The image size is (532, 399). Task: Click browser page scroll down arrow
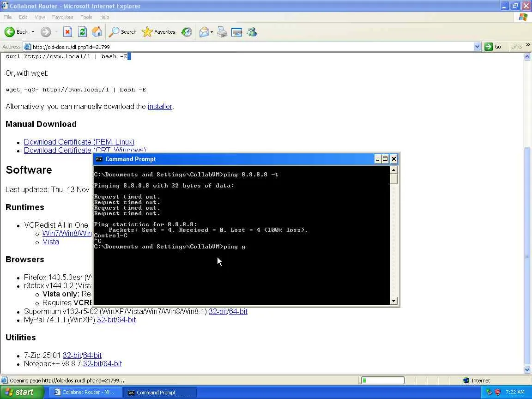(527, 370)
